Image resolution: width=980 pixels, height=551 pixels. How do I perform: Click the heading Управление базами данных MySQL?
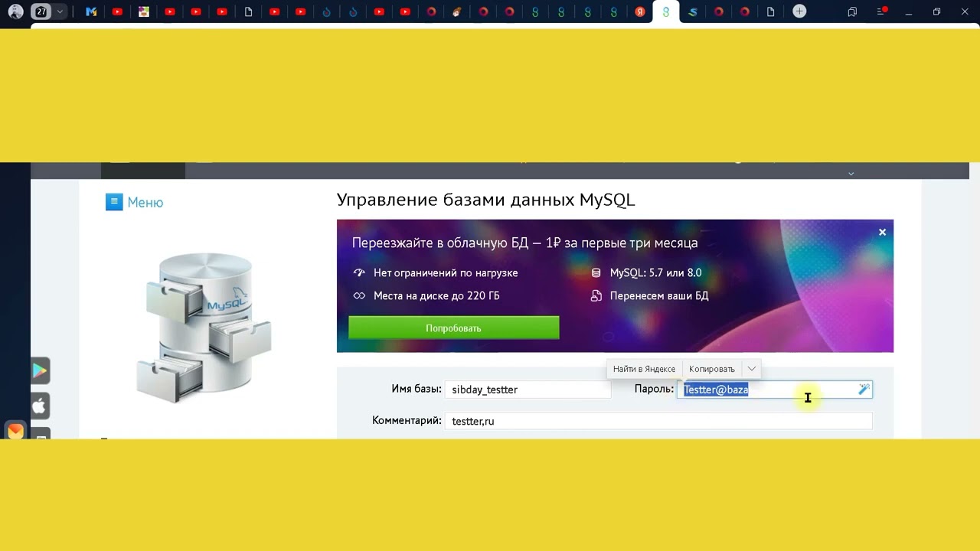click(486, 200)
